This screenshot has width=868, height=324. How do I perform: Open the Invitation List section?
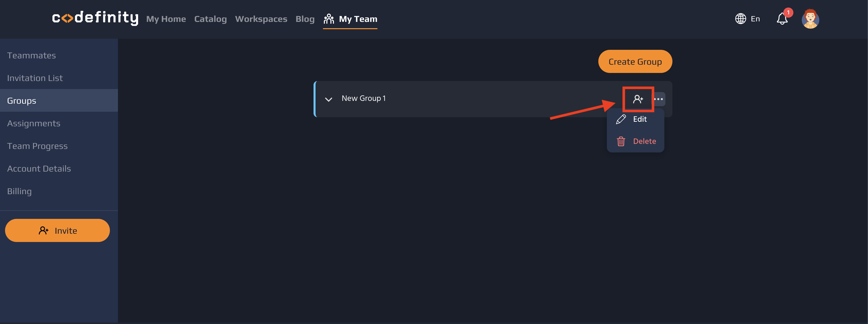pos(35,78)
